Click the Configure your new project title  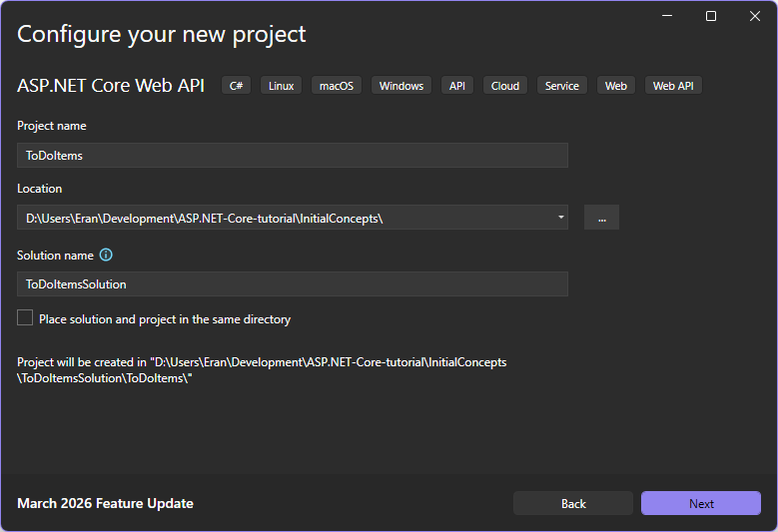click(161, 34)
